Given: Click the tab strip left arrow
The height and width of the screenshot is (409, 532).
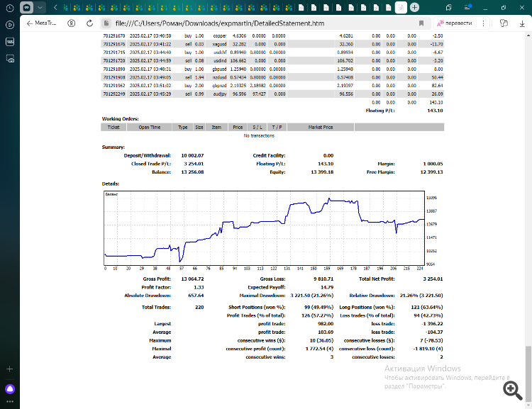Looking at the screenshot, I should (55, 8).
